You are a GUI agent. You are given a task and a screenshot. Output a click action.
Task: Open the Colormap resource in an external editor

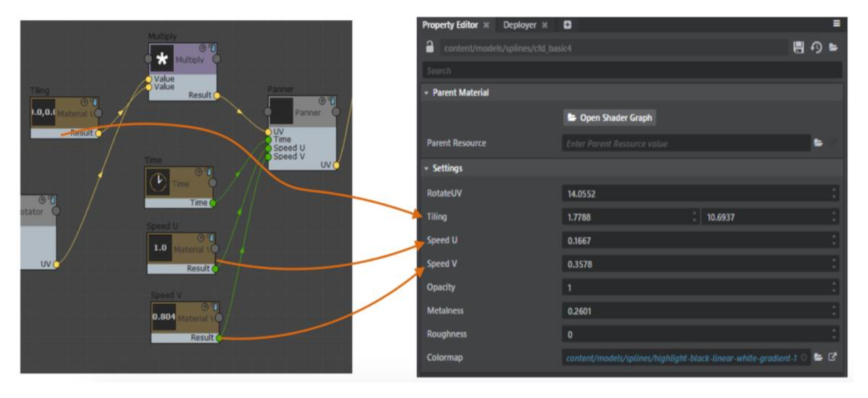[x=832, y=357]
